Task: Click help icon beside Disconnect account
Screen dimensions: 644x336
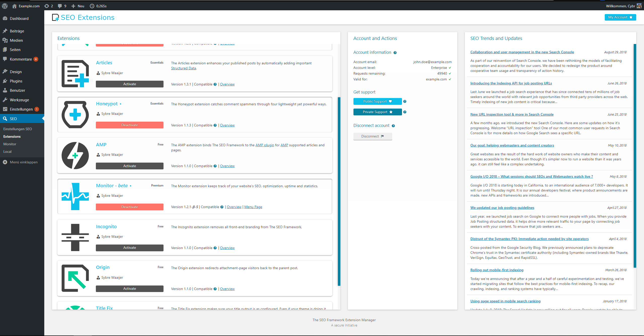Action: pyautogui.click(x=393, y=126)
